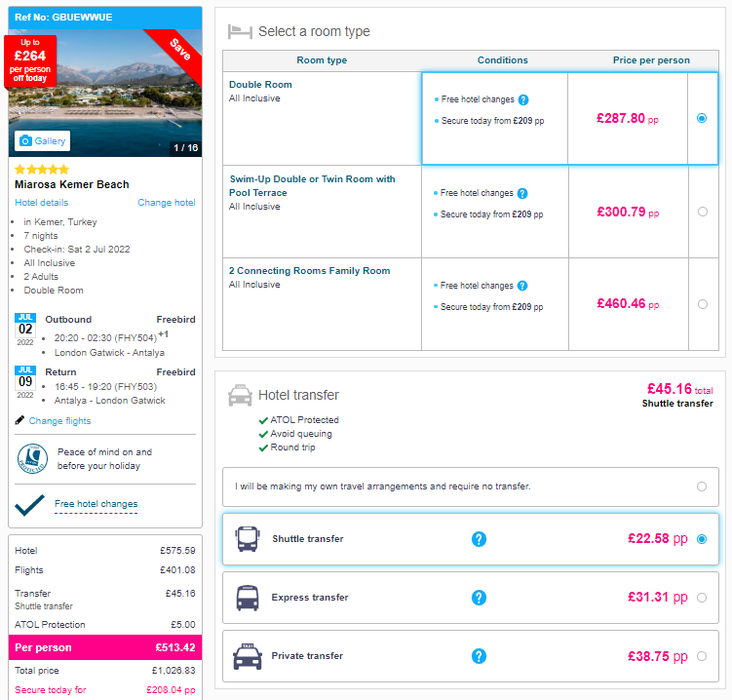Click the shuttle bus icon

coord(247,539)
